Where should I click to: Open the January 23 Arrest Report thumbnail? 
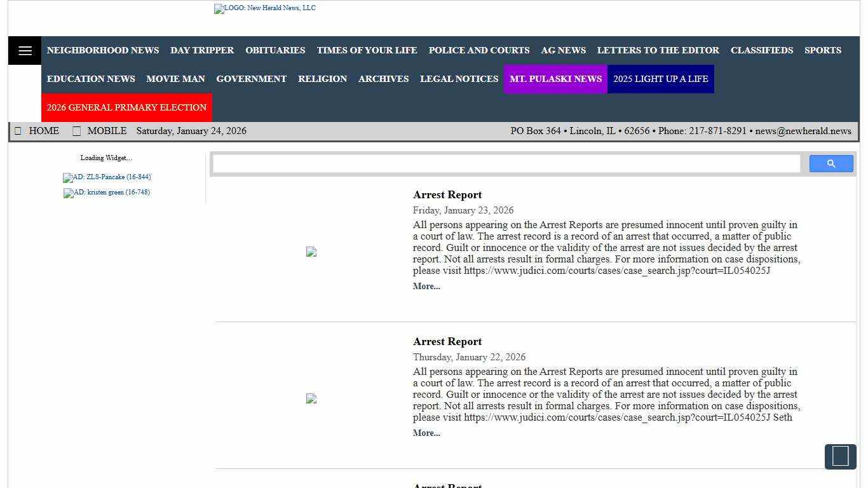click(311, 252)
